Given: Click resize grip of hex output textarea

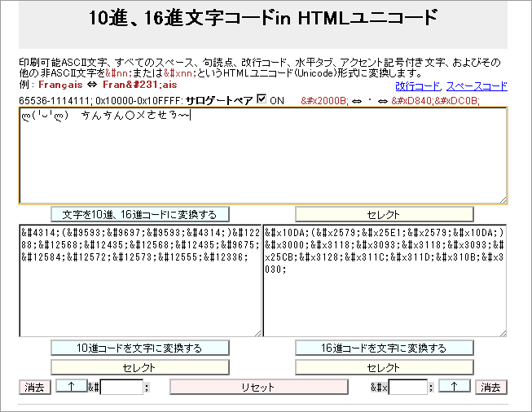Looking at the screenshot, I should [503, 333].
